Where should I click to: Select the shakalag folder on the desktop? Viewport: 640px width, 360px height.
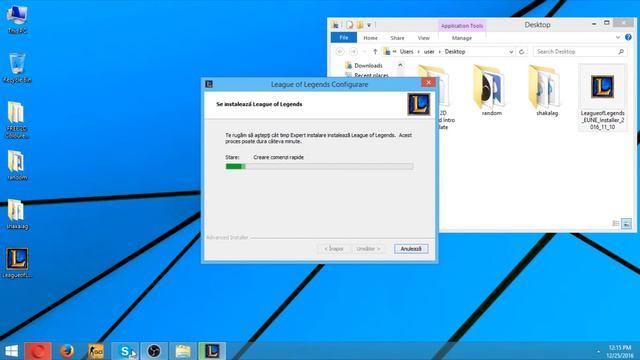click(x=17, y=214)
